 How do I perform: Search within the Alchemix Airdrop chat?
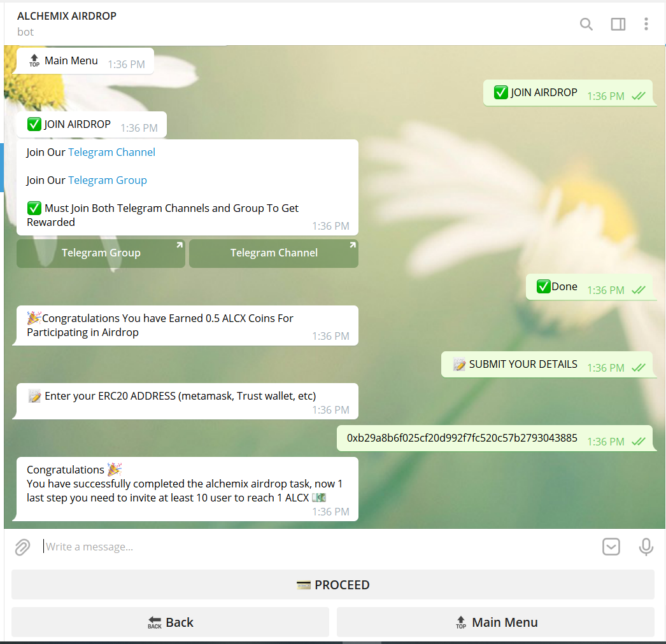586,24
